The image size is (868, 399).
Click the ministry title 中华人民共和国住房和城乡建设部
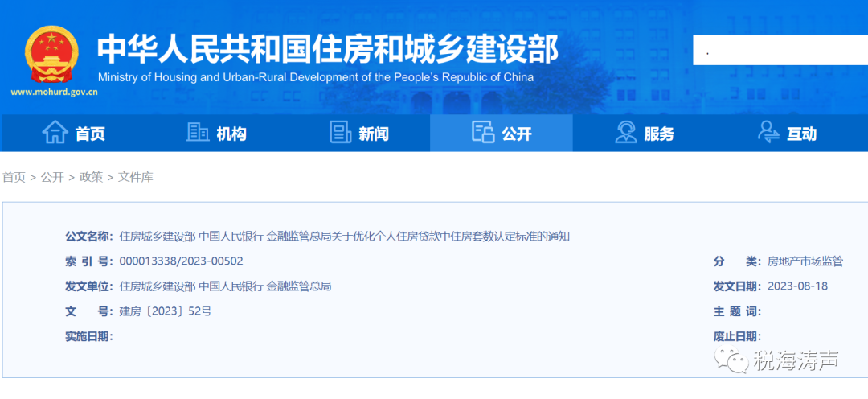click(328, 49)
